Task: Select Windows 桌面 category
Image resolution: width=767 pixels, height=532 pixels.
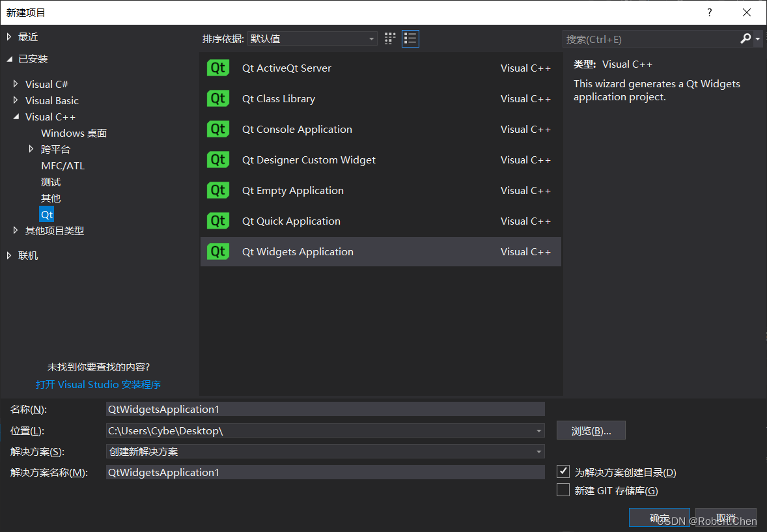Action: point(74,133)
